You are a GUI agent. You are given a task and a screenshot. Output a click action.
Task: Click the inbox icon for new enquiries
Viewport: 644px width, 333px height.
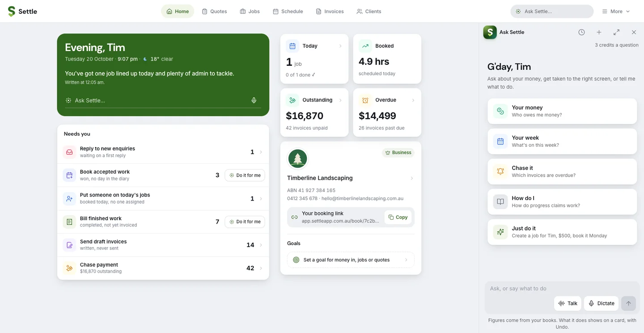(69, 152)
